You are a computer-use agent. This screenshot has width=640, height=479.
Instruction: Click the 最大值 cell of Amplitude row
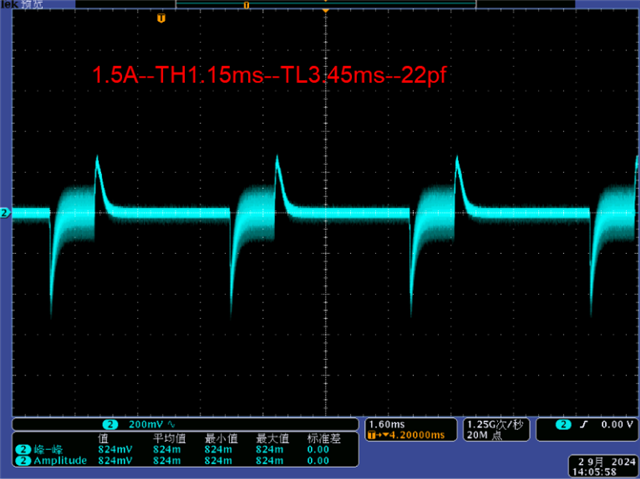click(269, 461)
